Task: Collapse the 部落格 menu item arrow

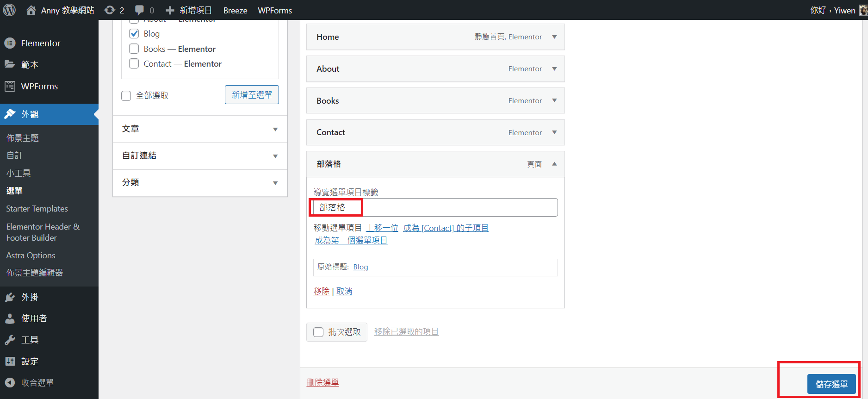Action: (x=554, y=164)
